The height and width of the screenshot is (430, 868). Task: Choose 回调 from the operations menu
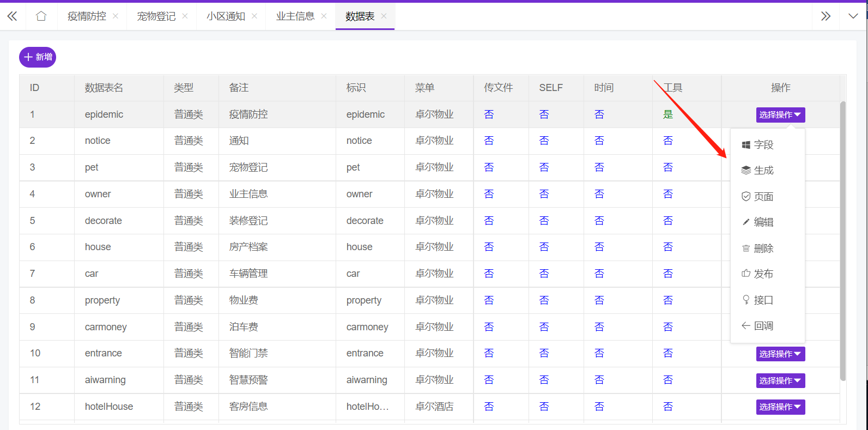[x=767, y=326]
